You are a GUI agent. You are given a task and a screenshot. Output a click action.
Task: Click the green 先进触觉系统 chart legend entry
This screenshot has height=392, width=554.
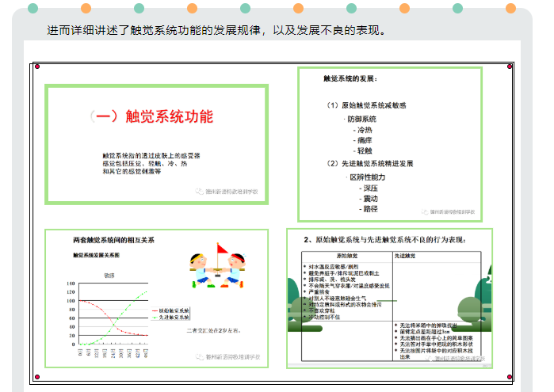(172, 317)
